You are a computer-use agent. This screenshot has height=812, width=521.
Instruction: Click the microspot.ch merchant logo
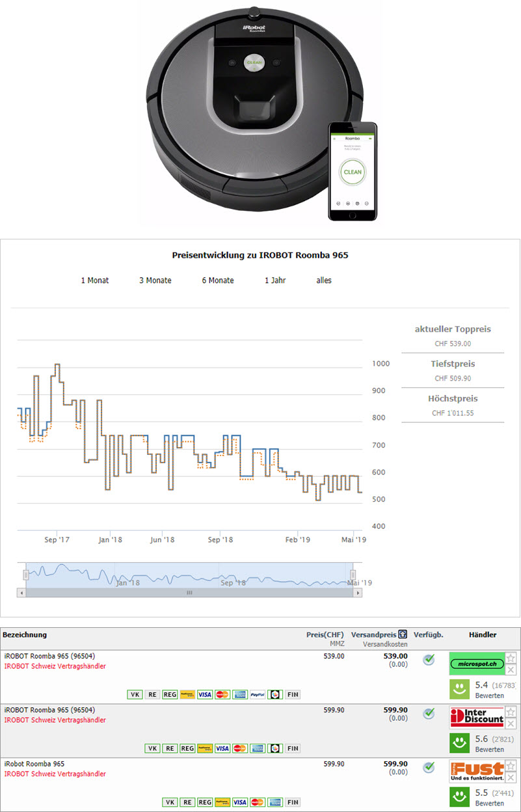click(x=477, y=663)
